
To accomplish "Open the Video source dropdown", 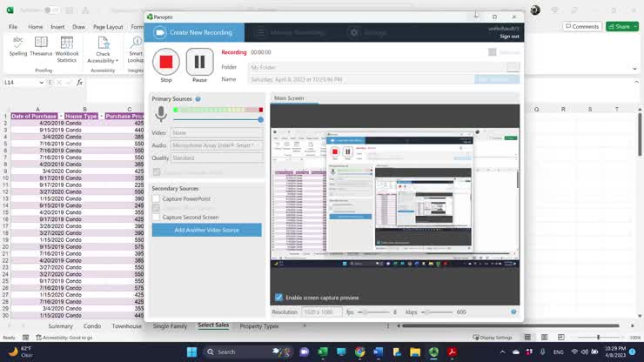I will 217,133.
